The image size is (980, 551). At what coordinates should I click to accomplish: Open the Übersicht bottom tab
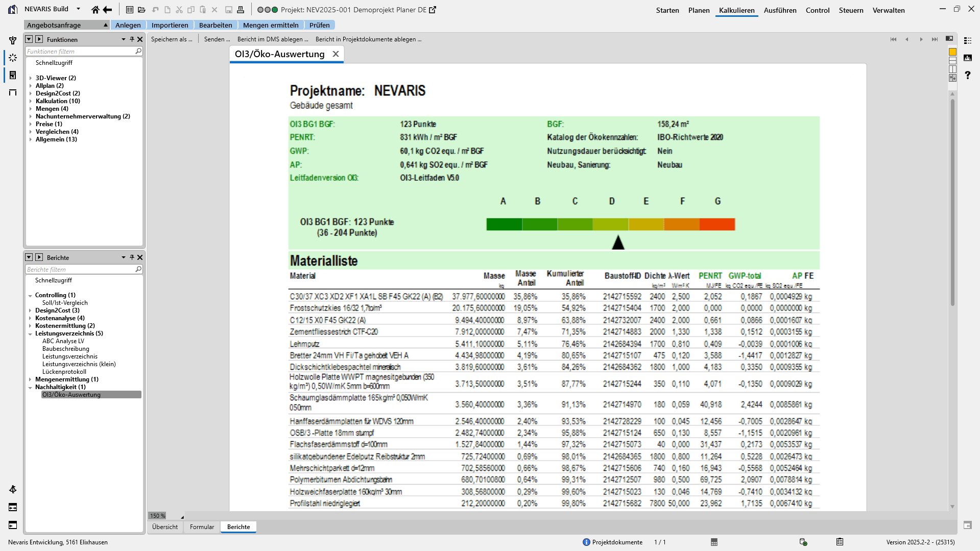point(165,527)
